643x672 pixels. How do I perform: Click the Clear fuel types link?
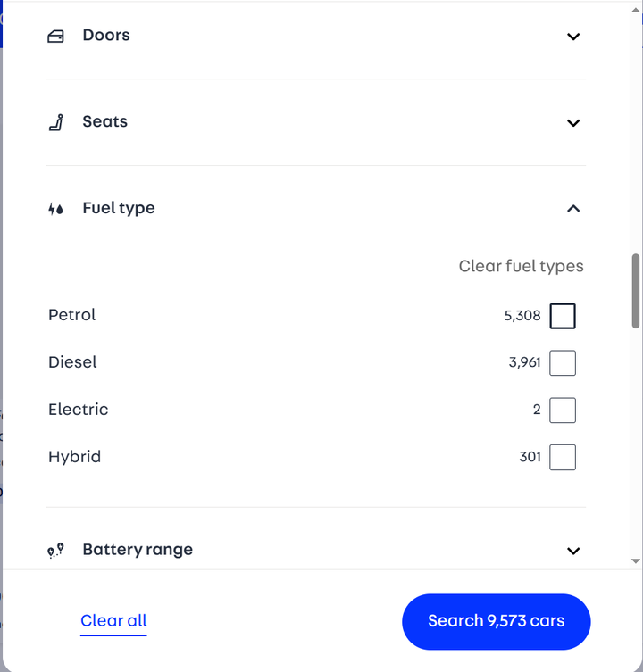pyautogui.click(x=521, y=266)
